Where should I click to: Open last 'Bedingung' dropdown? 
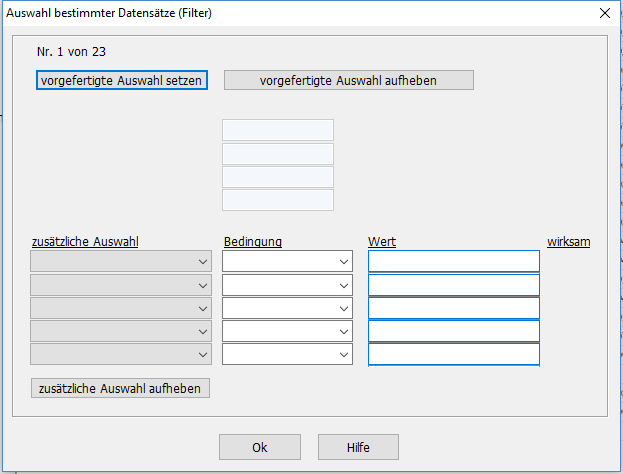(287, 354)
